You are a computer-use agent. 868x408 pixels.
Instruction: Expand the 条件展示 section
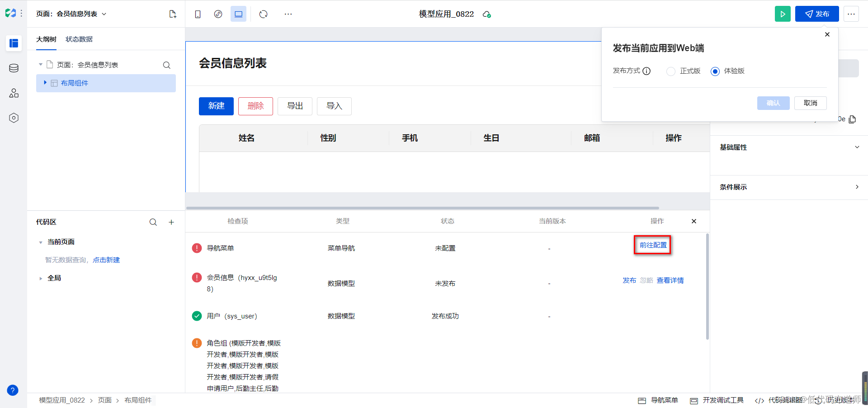click(857, 187)
